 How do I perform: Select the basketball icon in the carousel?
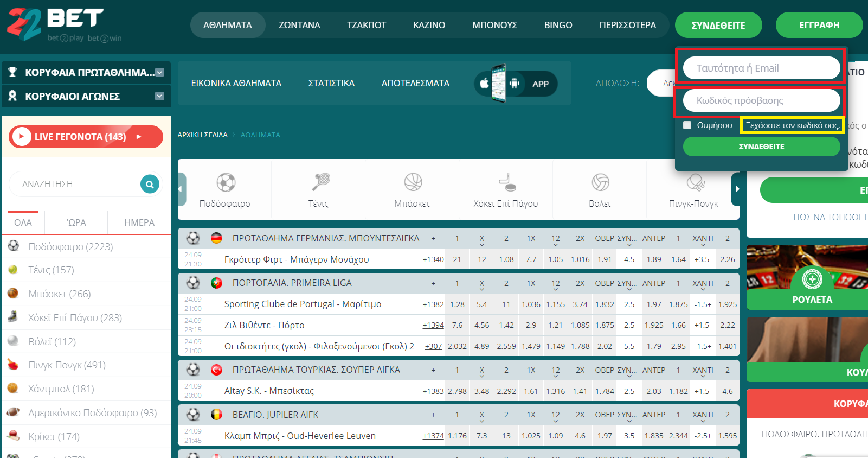(413, 182)
